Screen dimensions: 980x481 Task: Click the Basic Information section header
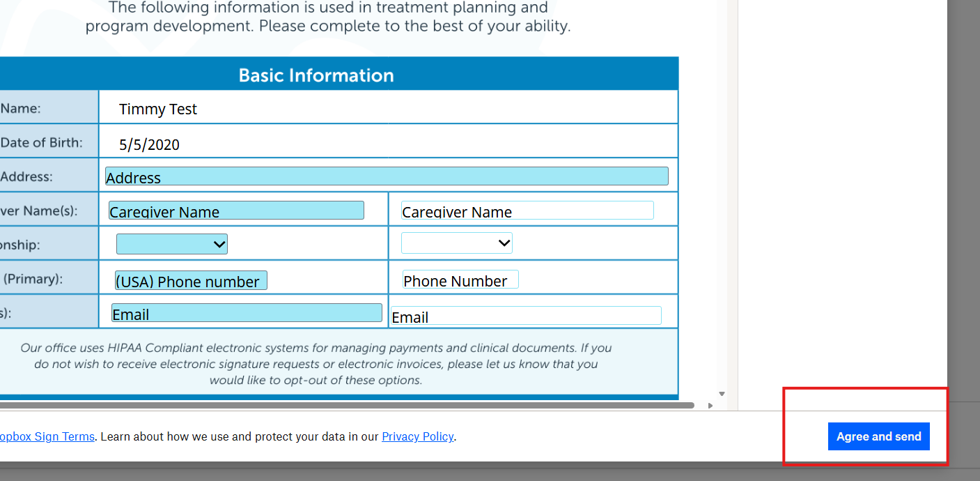point(316,75)
